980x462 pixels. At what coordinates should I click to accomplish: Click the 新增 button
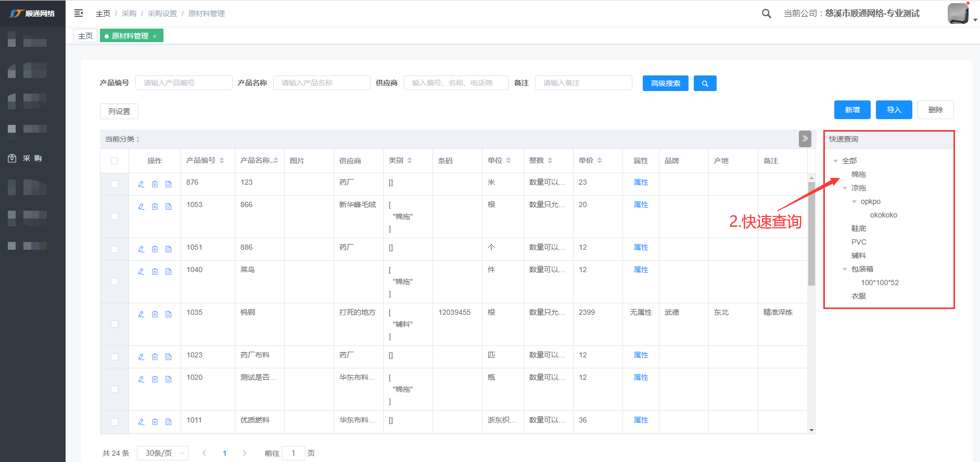click(852, 110)
